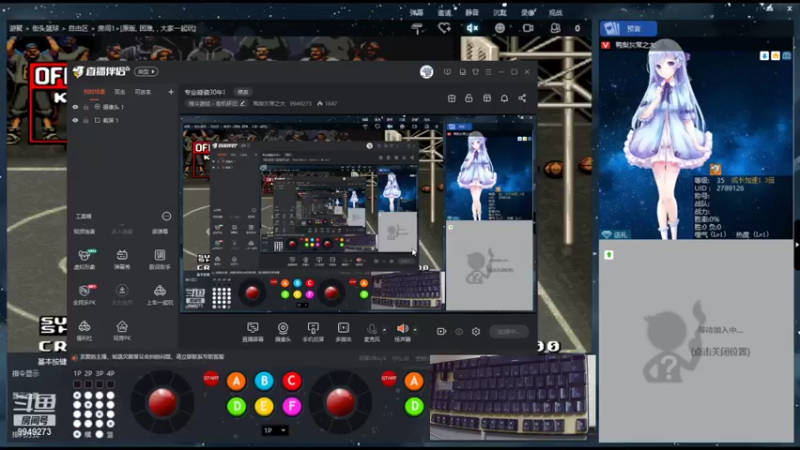Tick the 1P checkbox in command display
Screen dimensions: 800x450
[x=77, y=384]
